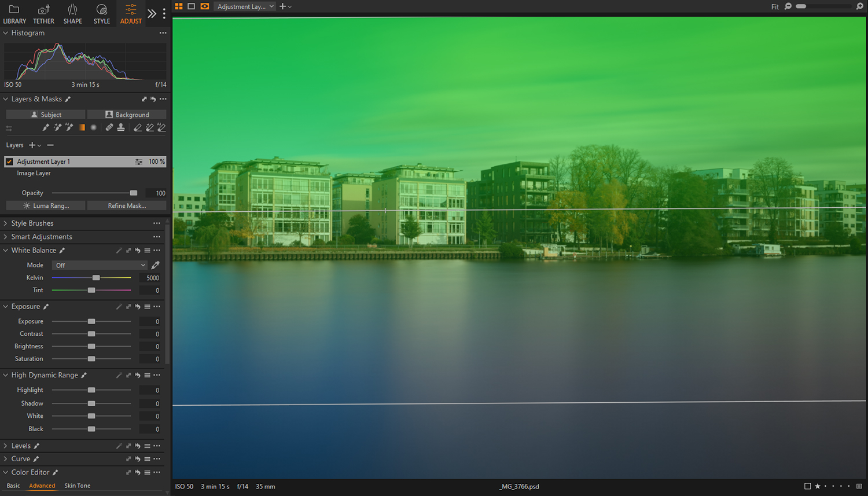Viewport: 868px width, 496px height.
Task: Select the Linear Gradient Mask tool
Action: (82, 127)
